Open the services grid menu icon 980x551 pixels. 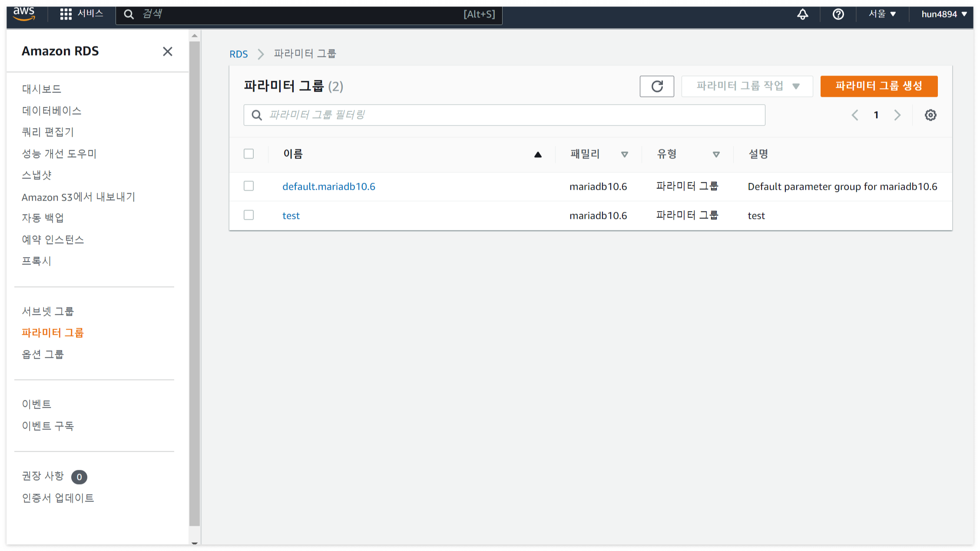[x=66, y=14]
